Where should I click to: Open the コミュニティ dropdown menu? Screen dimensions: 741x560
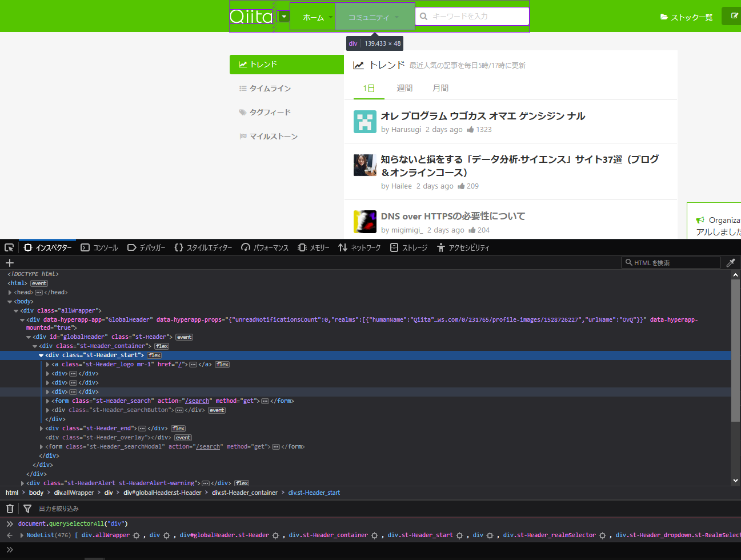(x=374, y=16)
